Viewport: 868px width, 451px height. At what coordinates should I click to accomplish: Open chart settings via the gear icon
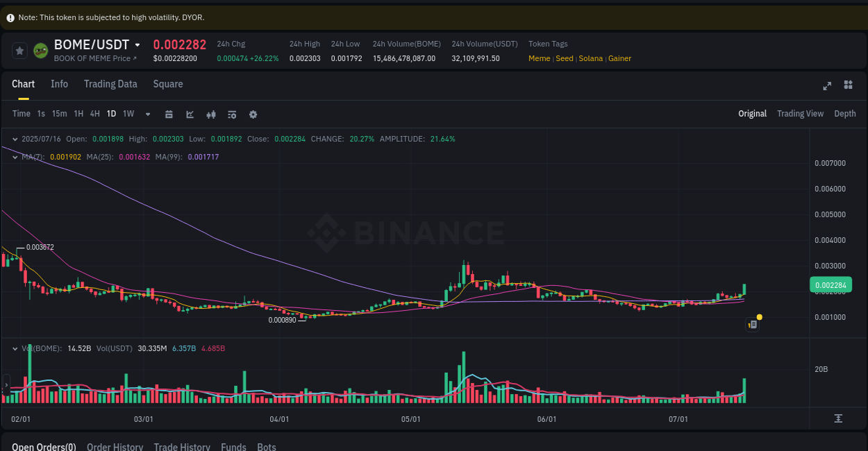click(x=253, y=113)
